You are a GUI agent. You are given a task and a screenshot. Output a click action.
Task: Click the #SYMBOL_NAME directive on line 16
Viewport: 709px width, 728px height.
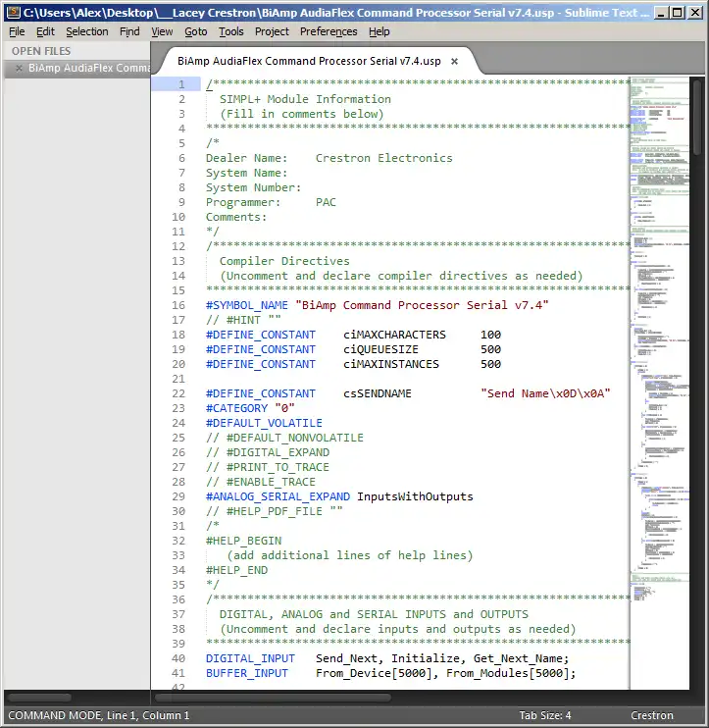click(x=247, y=305)
